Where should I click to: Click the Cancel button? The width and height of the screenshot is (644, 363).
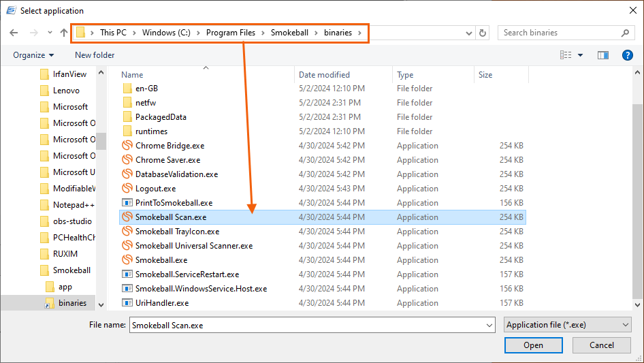(602, 345)
